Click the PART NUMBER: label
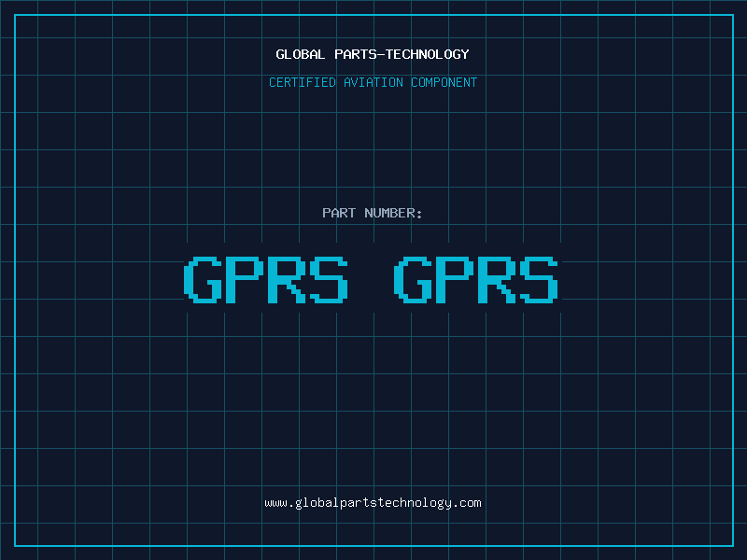This screenshot has width=747, height=560. 373,214
